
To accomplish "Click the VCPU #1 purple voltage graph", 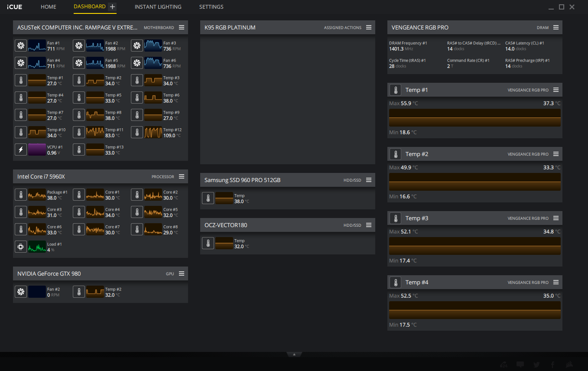I will click(x=37, y=150).
